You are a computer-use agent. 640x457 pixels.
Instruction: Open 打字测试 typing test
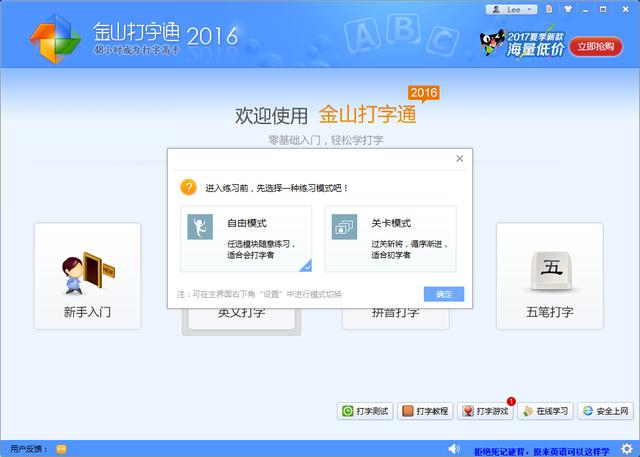(x=365, y=411)
